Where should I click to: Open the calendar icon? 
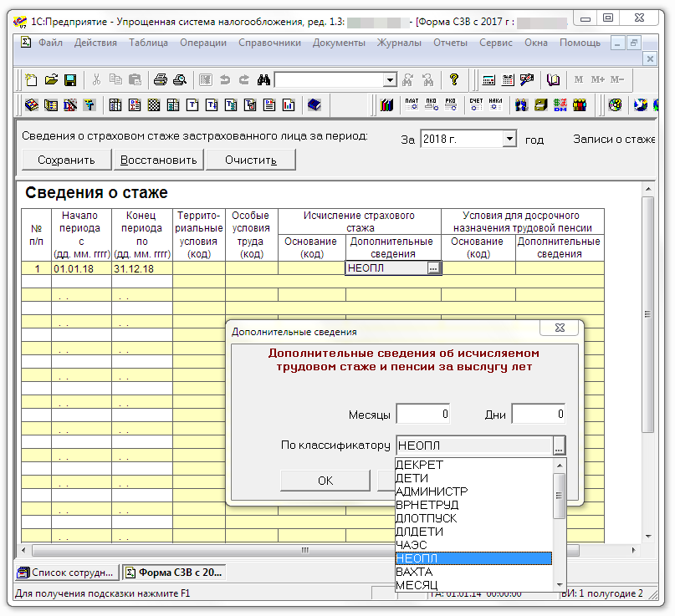(x=508, y=80)
